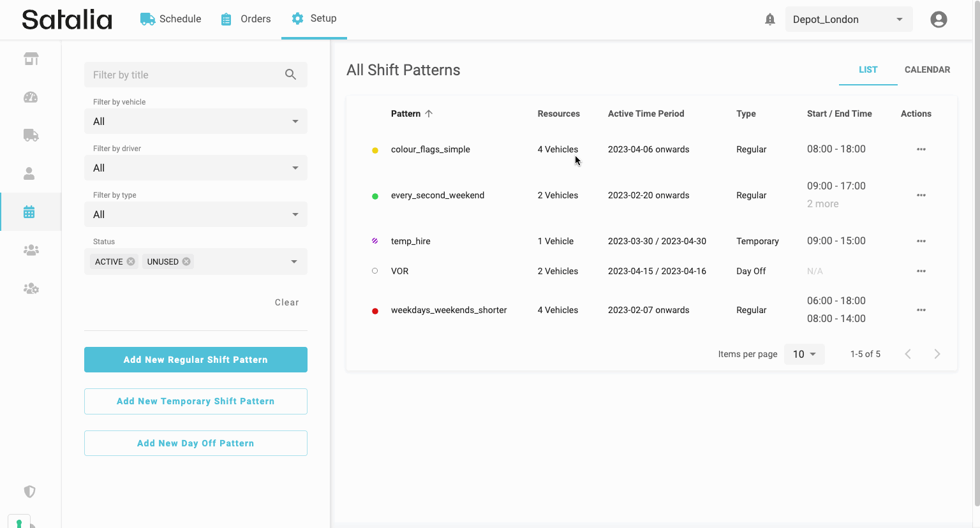980x528 pixels.
Task: Open the dashboard gauge icon in sidebar
Action: coord(31,97)
